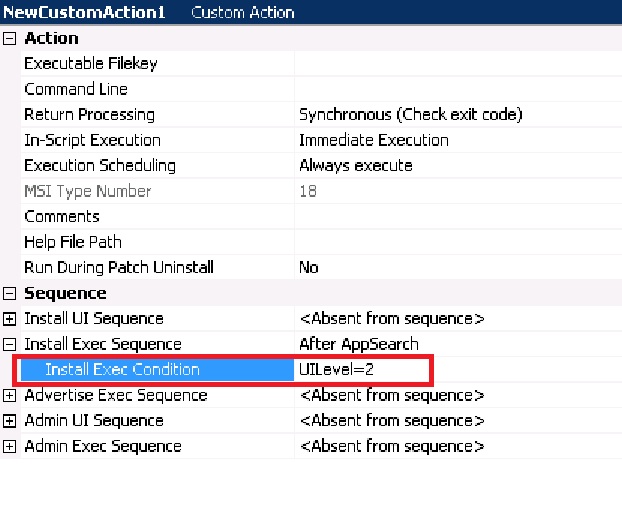622x519 pixels.
Task: Click the Comments value field
Action: tap(456, 217)
